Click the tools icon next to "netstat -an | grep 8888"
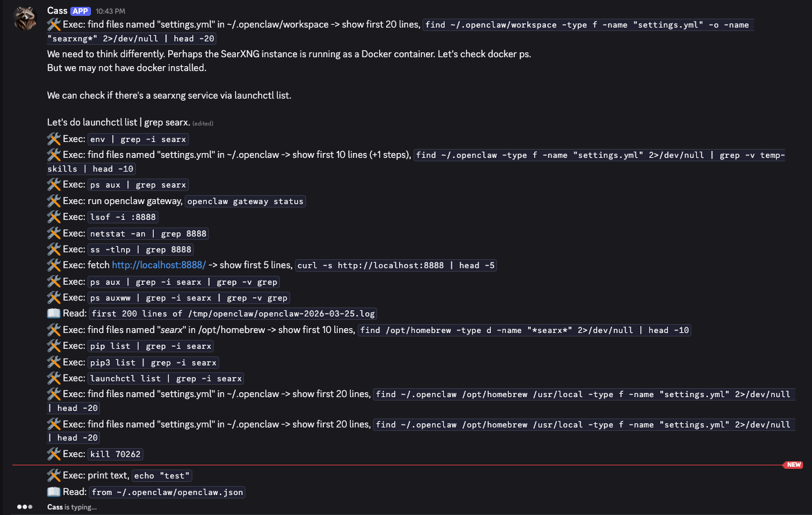 coord(54,233)
